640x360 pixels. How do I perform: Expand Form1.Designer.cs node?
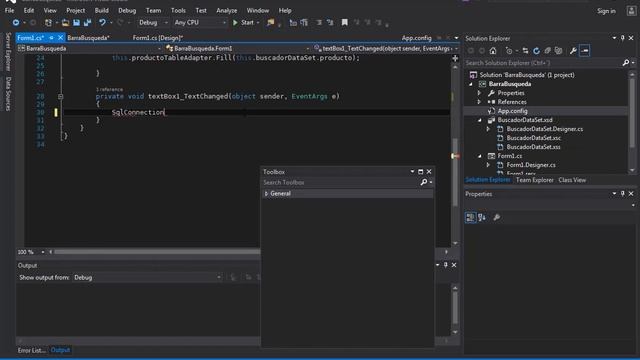click(x=488, y=165)
